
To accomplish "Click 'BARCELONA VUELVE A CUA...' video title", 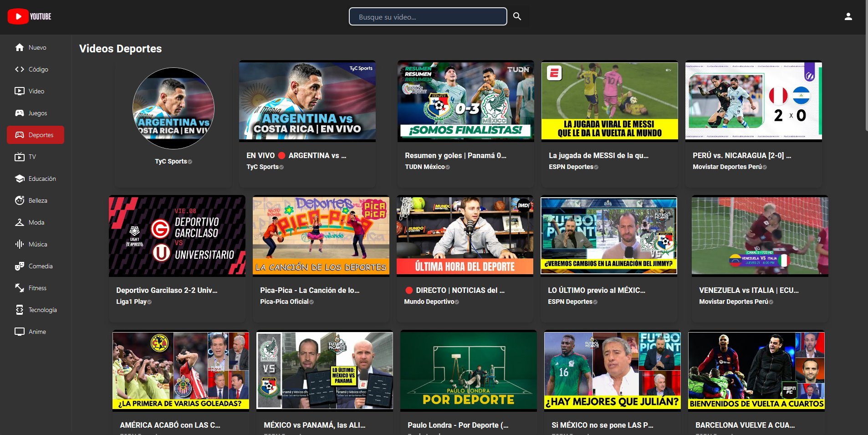I will click(745, 425).
